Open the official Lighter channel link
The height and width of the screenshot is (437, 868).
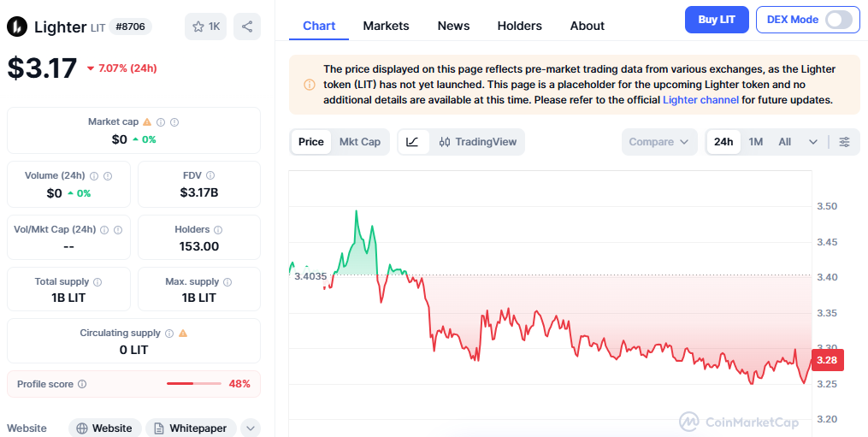coord(700,100)
